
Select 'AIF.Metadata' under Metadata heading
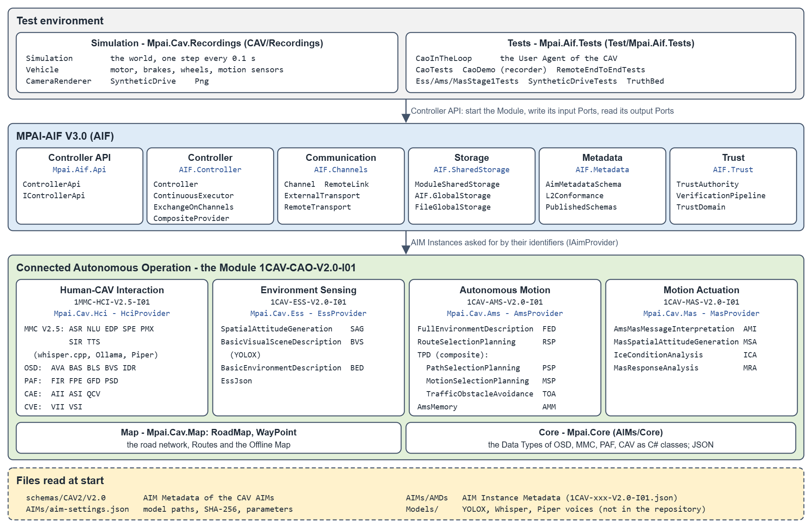(602, 170)
